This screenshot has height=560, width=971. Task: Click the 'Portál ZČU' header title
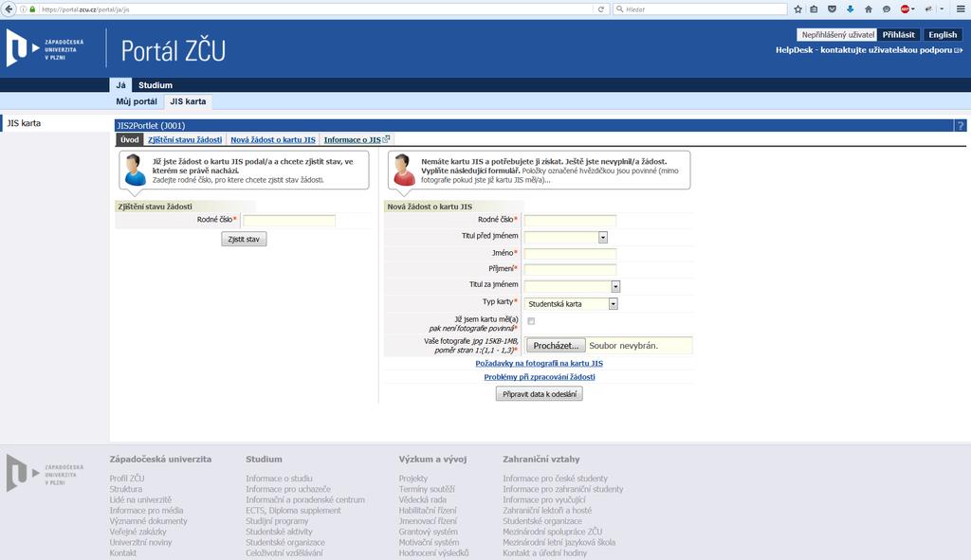(x=174, y=51)
